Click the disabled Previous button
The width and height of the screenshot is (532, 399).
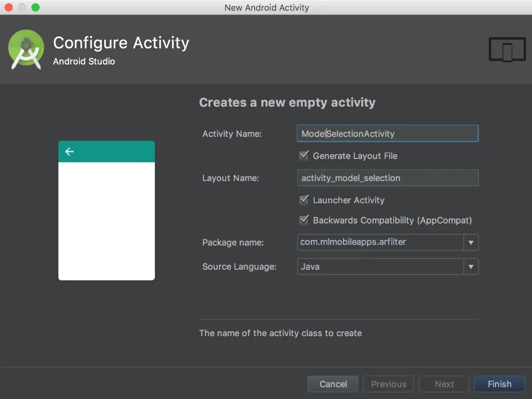click(x=389, y=384)
